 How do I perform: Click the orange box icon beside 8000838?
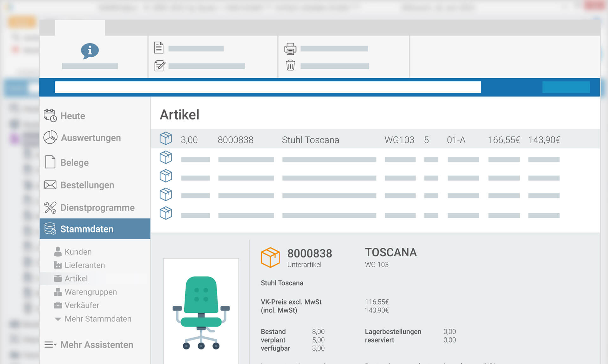coord(270,257)
